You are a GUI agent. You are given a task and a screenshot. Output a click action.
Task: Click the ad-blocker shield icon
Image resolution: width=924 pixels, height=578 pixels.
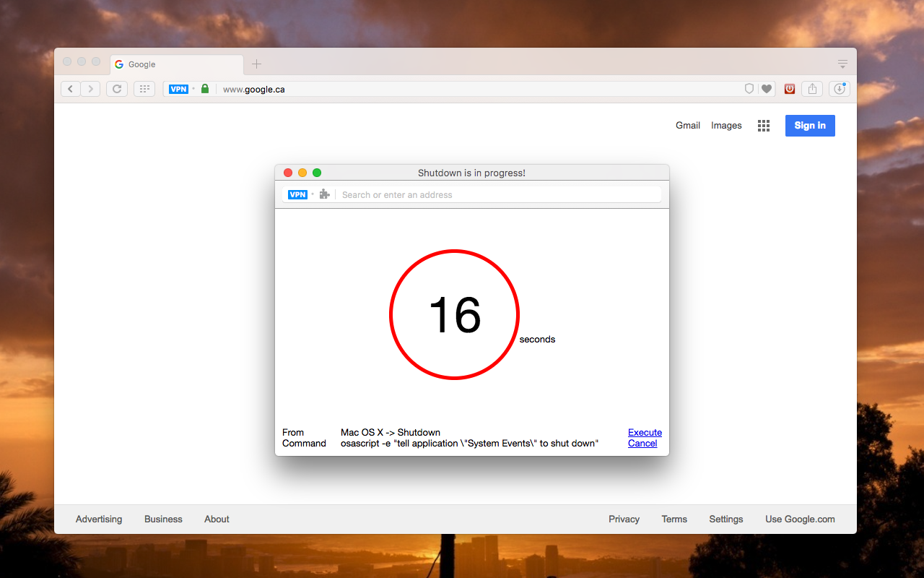(x=749, y=89)
